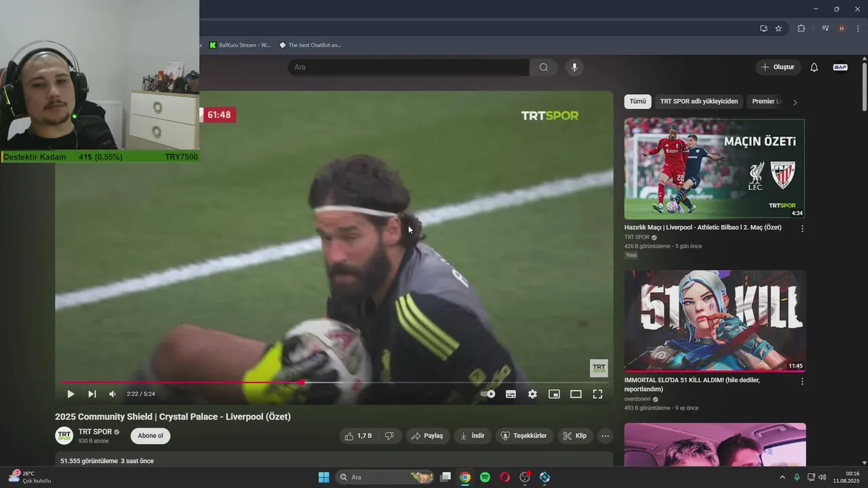868x488 pixels.
Task: Toggle subtitles on the video
Action: click(511, 394)
